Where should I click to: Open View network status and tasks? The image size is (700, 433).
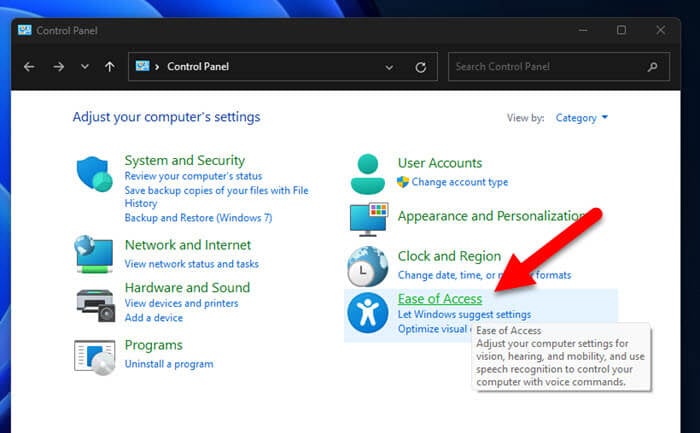click(x=192, y=264)
